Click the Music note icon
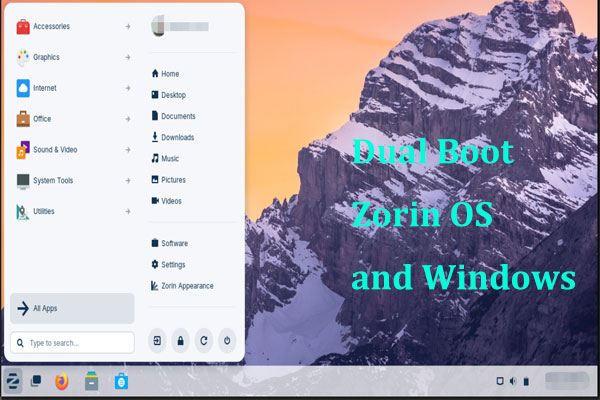600x400 pixels. (x=155, y=158)
